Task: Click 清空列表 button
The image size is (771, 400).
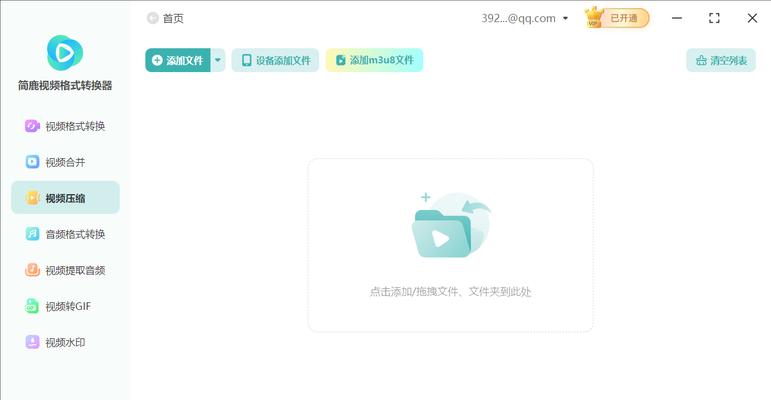Action: point(721,61)
